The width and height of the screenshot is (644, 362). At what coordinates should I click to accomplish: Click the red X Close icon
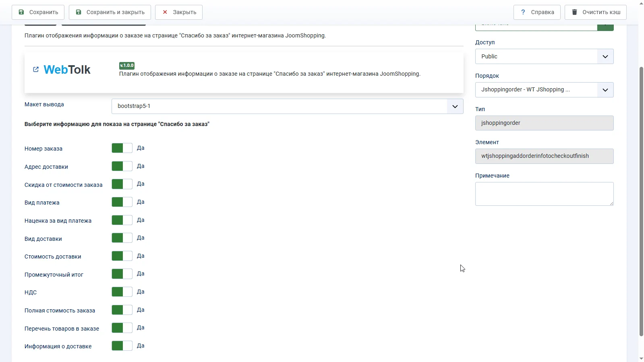pyautogui.click(x=165, y=12)
